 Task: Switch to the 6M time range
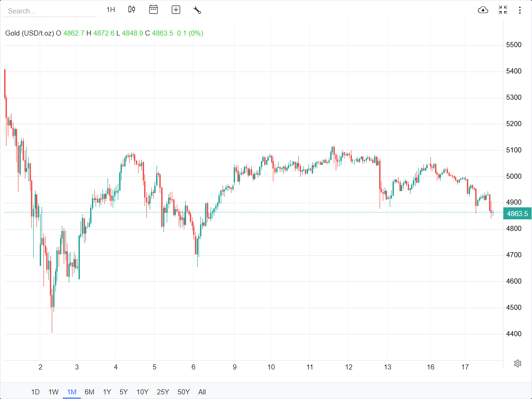click(89, 392)
